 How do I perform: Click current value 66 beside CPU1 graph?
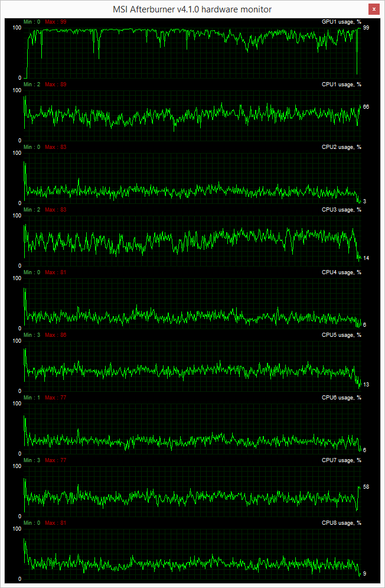[366, 107]
